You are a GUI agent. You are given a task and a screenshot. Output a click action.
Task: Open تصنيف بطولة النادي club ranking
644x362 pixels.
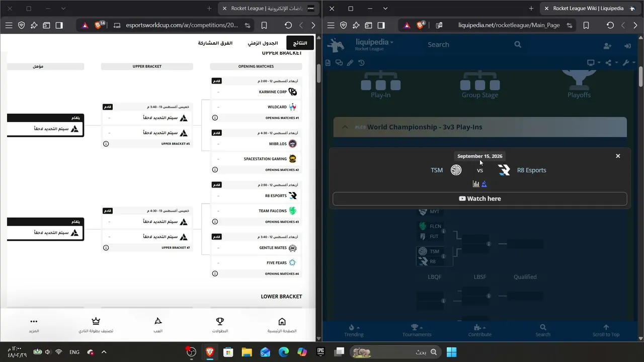point(96,325)
